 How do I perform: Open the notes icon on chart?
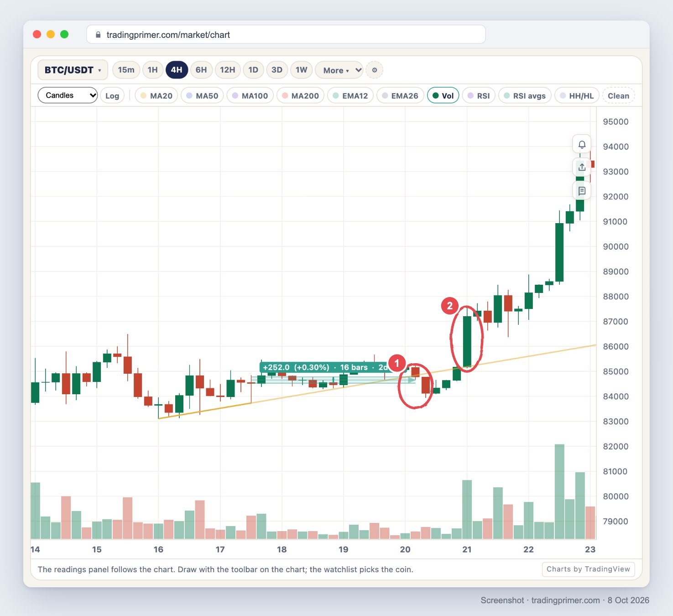coord(582,191)
